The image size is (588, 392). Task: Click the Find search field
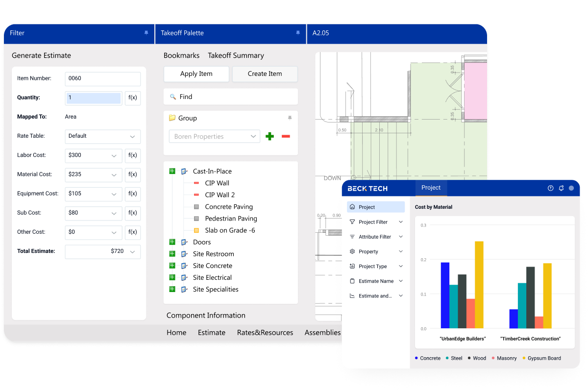tap(231, 97)
